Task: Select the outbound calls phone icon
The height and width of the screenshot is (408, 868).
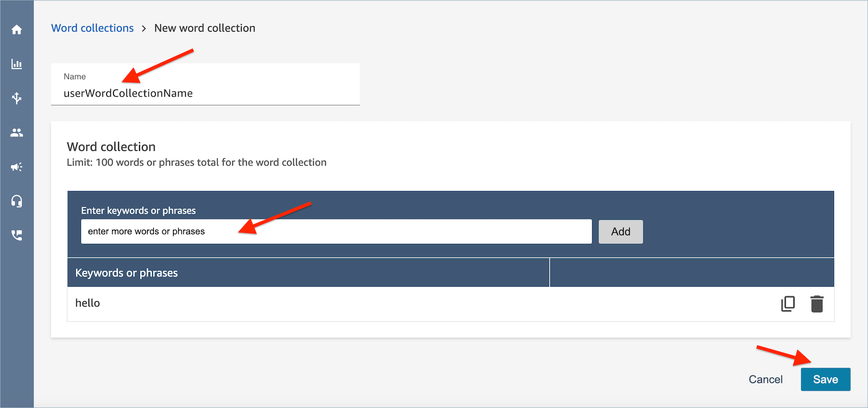Action: 17,235
